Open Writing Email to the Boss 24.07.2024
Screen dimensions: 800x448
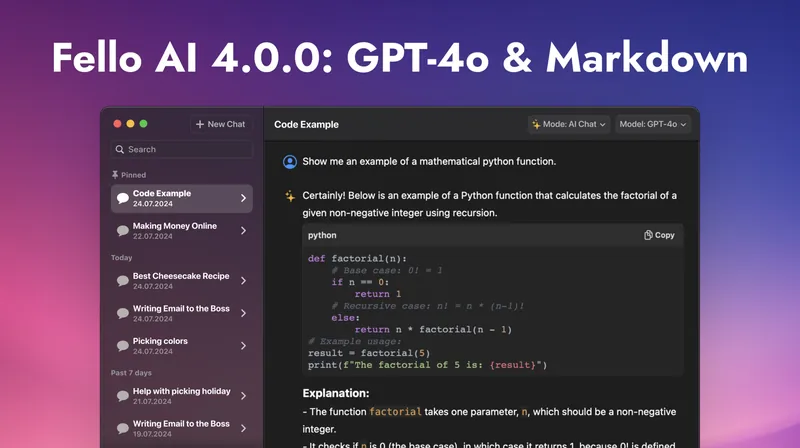182,313
